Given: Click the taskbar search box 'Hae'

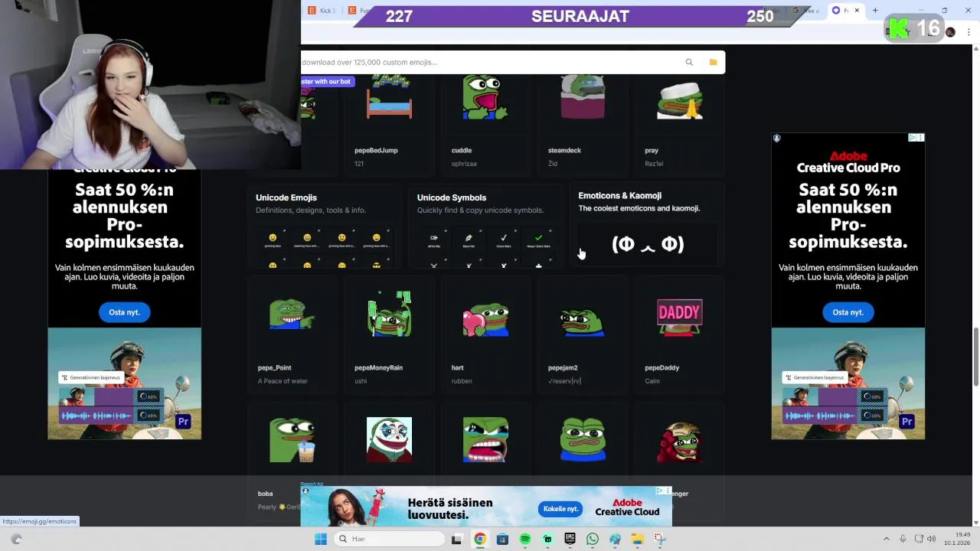Looking at the screenshot, I should pos(388,539).
